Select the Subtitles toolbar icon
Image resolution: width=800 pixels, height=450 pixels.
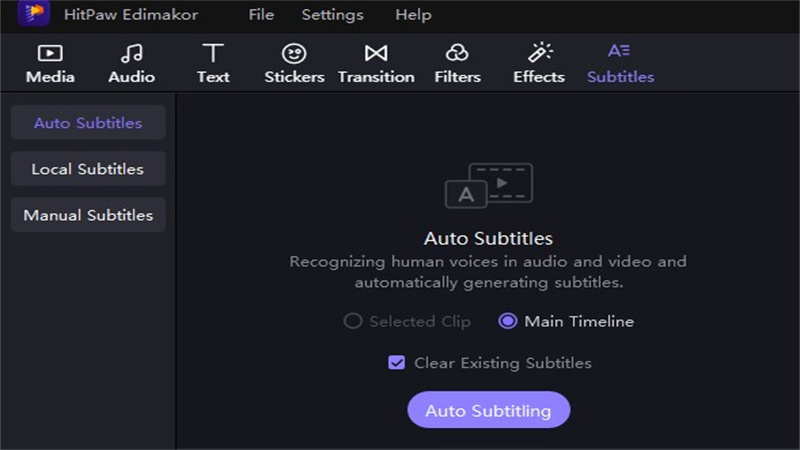620,52
